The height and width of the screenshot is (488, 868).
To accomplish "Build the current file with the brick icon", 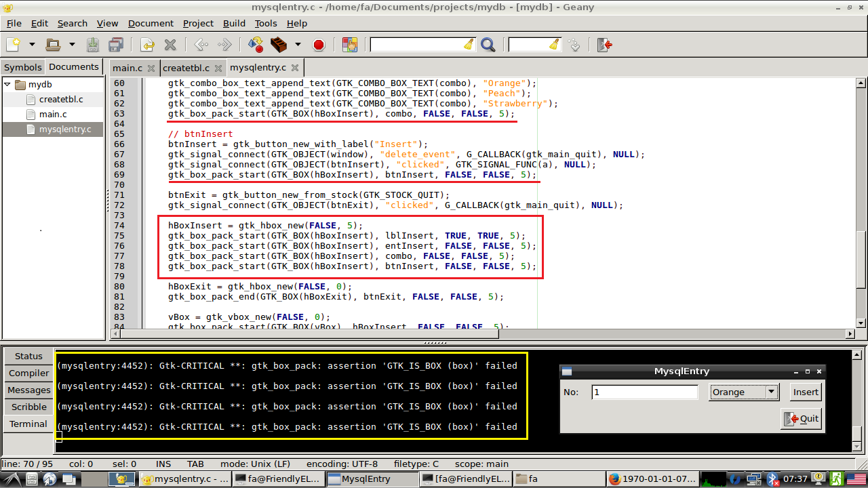I will tap(279, 45).
